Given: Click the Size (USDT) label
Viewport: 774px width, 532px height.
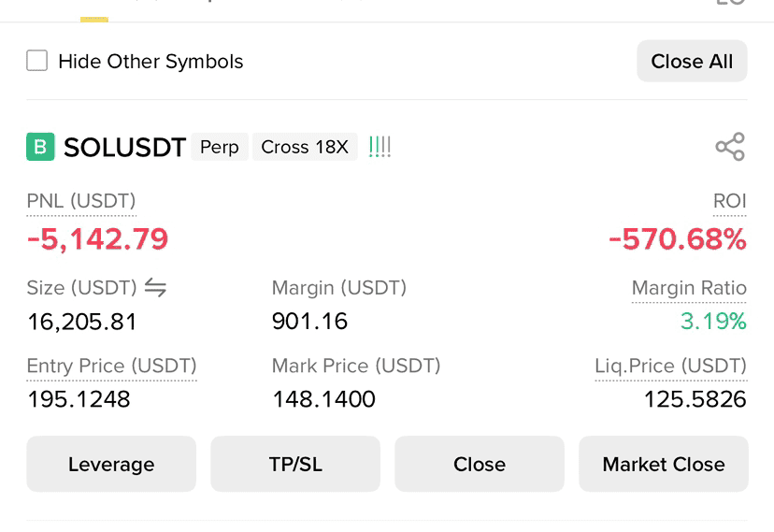Looking at the screenshot, I should click(x=82, y=288).
